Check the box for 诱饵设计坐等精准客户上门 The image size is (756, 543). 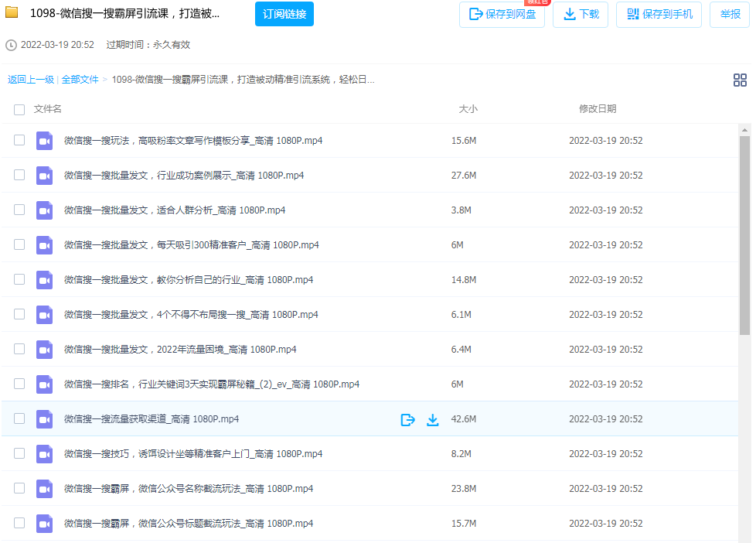(x=19, y=452)
